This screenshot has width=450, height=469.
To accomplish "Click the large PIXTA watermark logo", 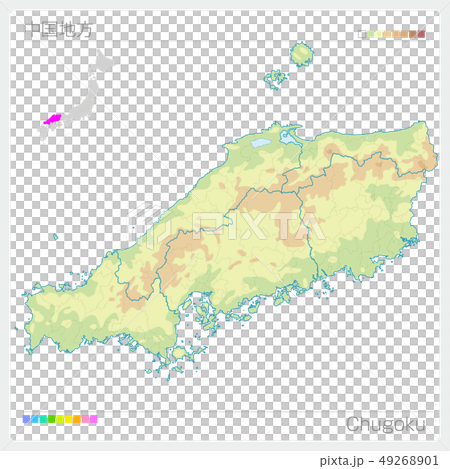I will click(226, 223).
